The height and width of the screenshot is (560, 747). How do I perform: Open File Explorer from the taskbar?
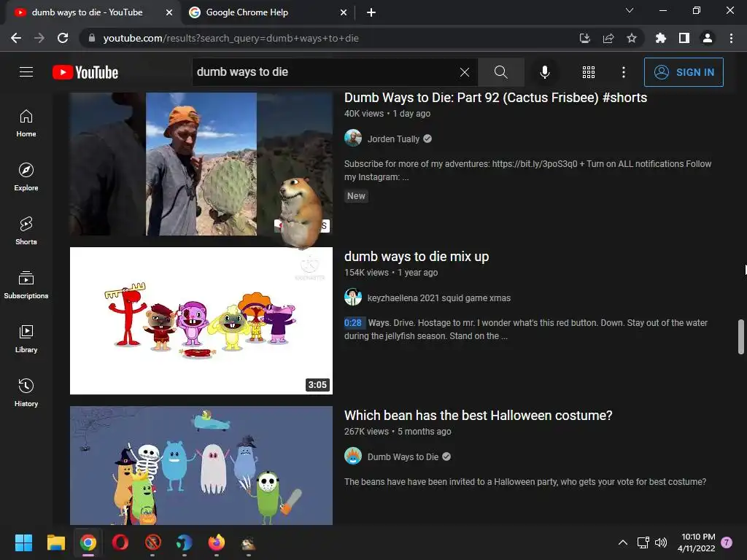pos(55,542)
